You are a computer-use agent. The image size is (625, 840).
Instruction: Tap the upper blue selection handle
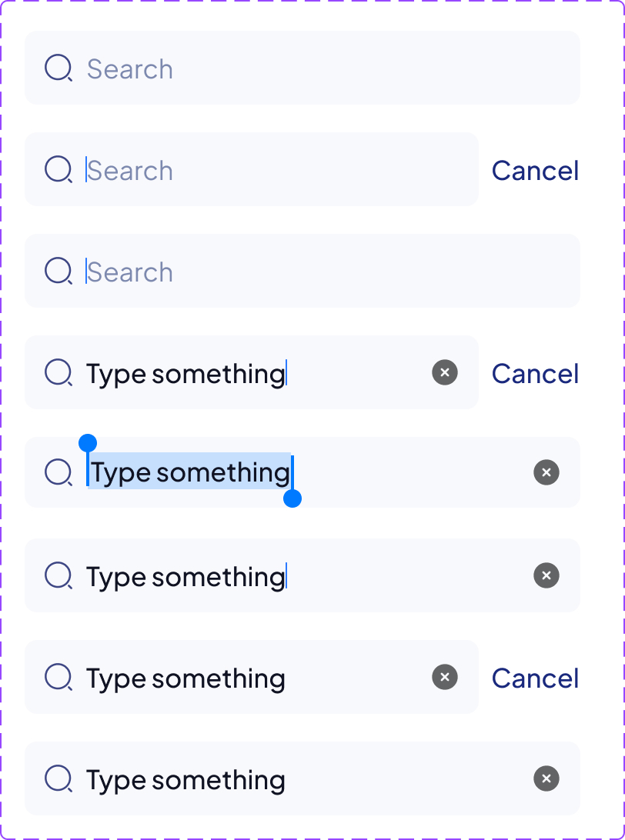tap(88, 441)
